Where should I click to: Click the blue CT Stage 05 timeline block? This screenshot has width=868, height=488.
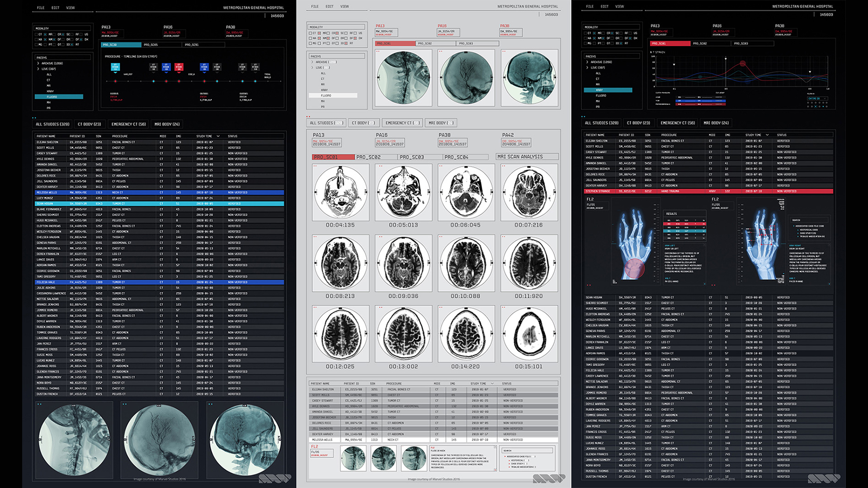204,66
